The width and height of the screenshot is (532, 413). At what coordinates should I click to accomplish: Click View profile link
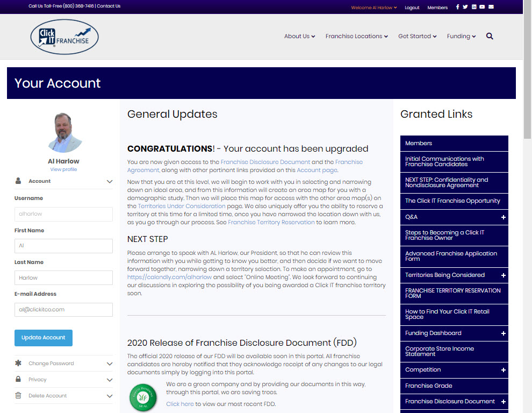point(63,169)
